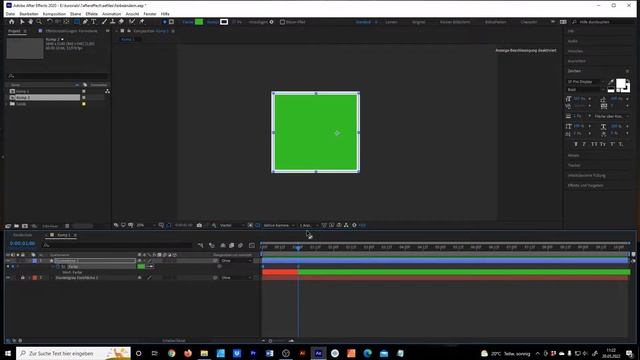
Task: Open the resolution dropdown labeled Viertel
Action: click(232, 225)
